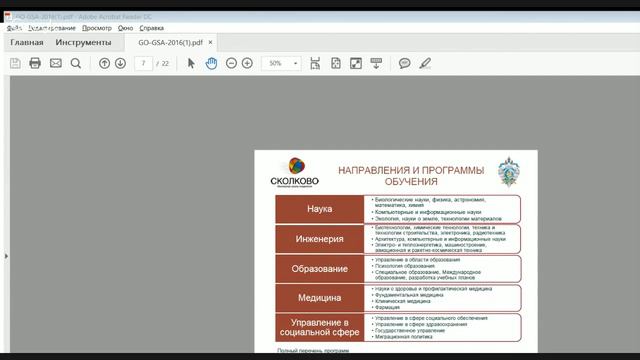Click the coat-of-arms emblem on the slide
Image resolution: width=640 pixels, height=360 pixels.
pyautogui.click(x=509, y=172)
